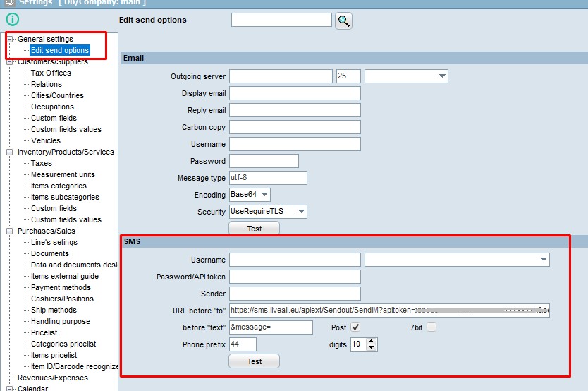
Task: Collapse the Purchases/Sales tree node
Action: point(11,231)
